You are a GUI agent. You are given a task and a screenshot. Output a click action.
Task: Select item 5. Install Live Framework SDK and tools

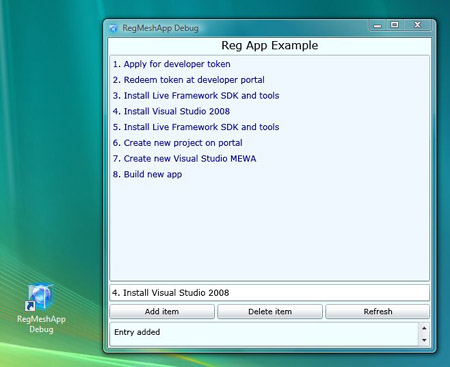pos(196,127)
